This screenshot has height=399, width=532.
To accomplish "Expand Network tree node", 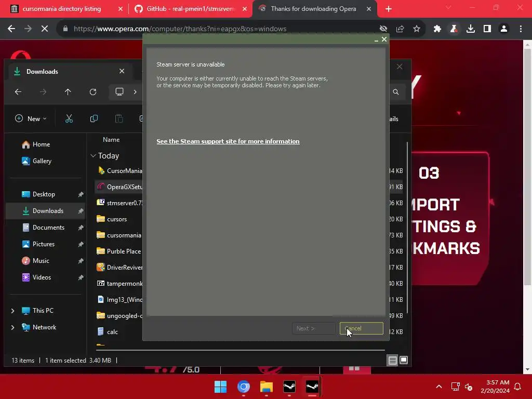I will point(12,327).
